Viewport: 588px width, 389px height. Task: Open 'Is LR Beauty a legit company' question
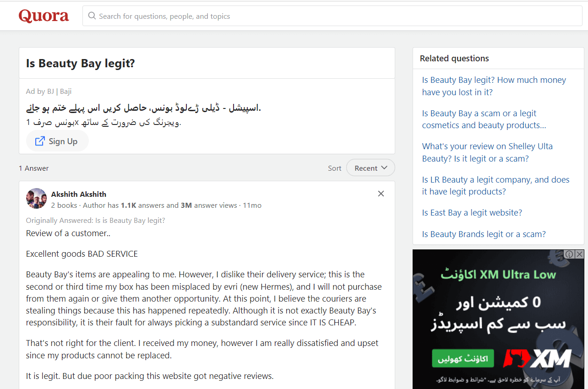click(x=495, y=185)
